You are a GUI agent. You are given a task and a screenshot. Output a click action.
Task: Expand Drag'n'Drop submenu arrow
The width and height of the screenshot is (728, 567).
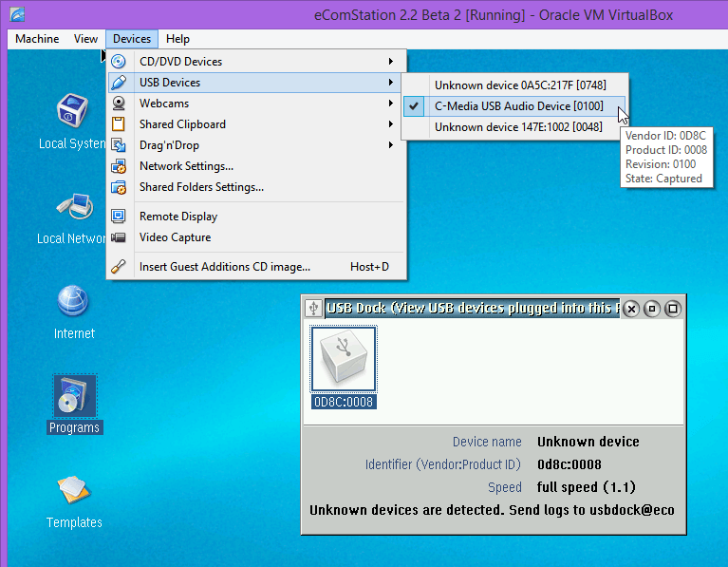[391, 145]
